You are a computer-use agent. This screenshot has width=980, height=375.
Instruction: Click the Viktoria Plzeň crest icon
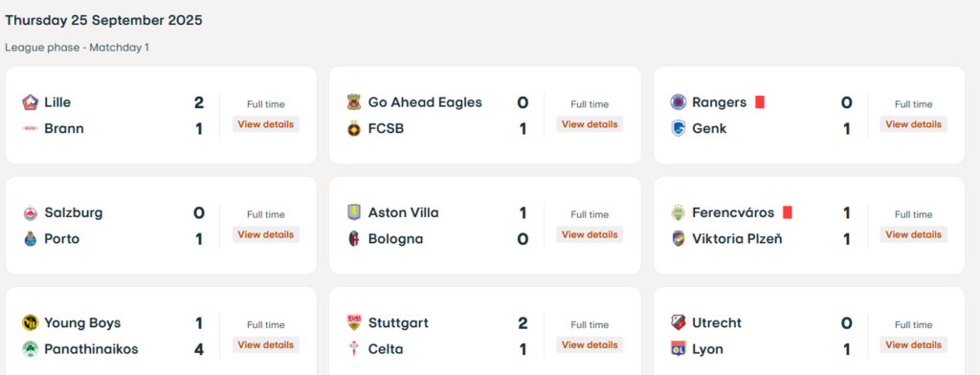coord(679,239)
